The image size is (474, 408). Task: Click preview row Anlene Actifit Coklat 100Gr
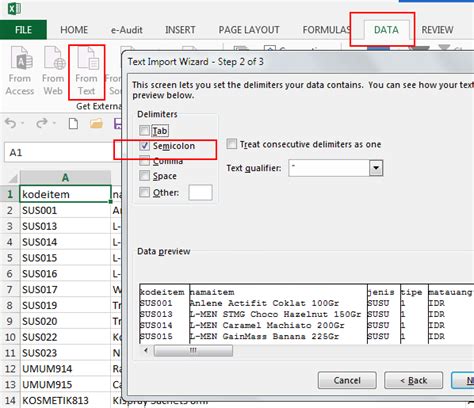(x=264, y=303)
